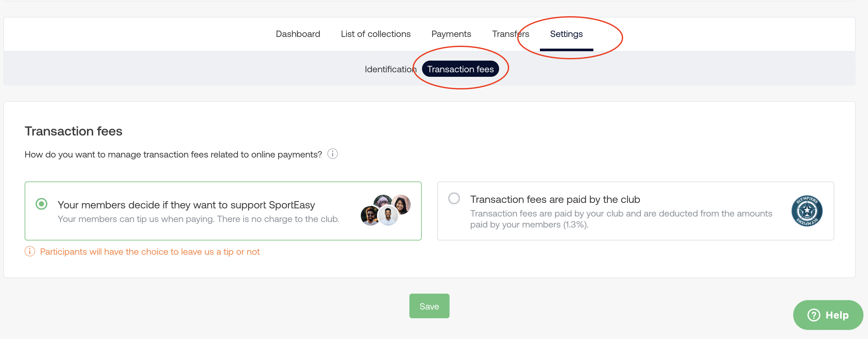The height and width of the screenshot is (339, 868).
Task: Select the paid by the club radio button
Action: click(453, 198)
